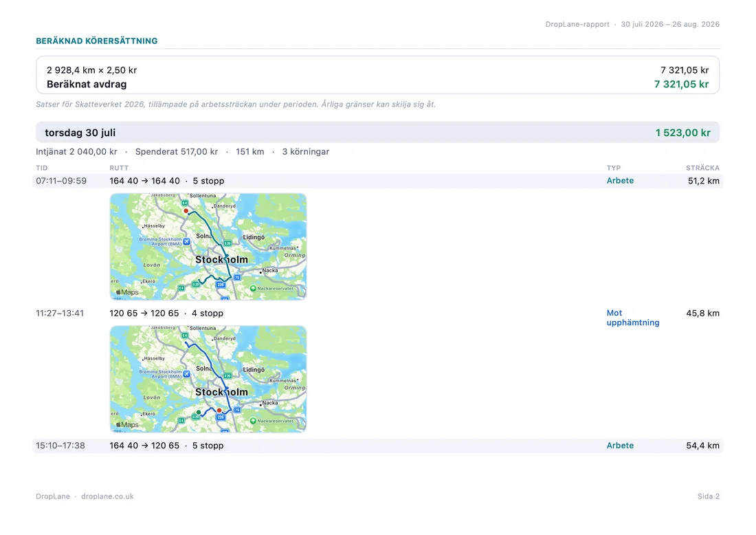This screenshot has width=756, height=535.
Task: Click the 'TID' column header
Action: pyautogui.click(x=41, y=168)
